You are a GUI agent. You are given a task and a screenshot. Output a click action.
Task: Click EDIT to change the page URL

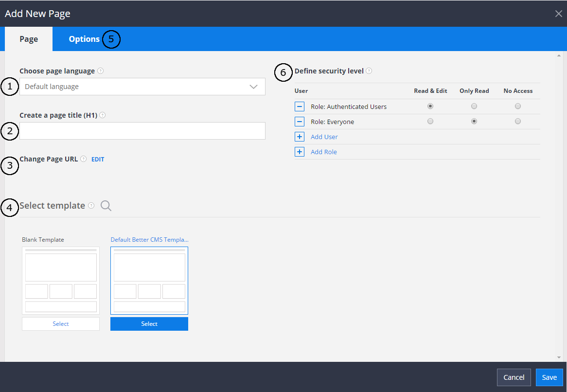pyautogui.click(x=97, y=159)
